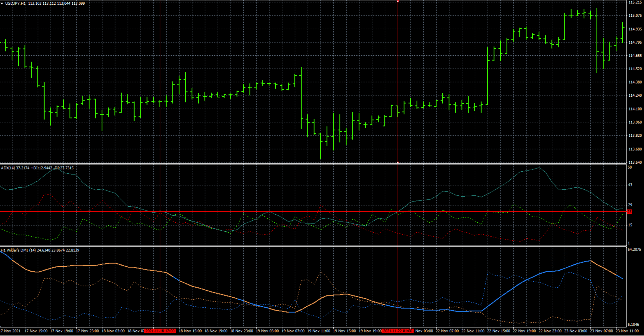Viewport: 644px width, 336px height.
Task: Click the separator between price chart and ADX
Action: point(309,164)
